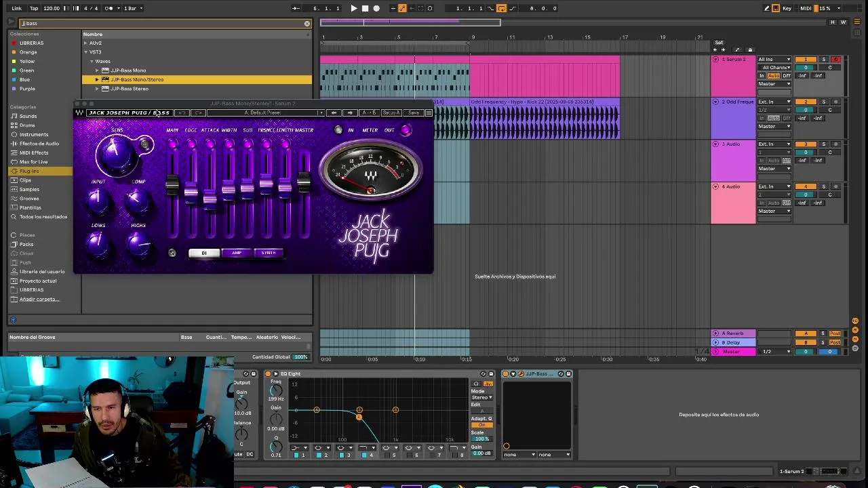Arm the transport Record button
868x488 pixels.
376,8
